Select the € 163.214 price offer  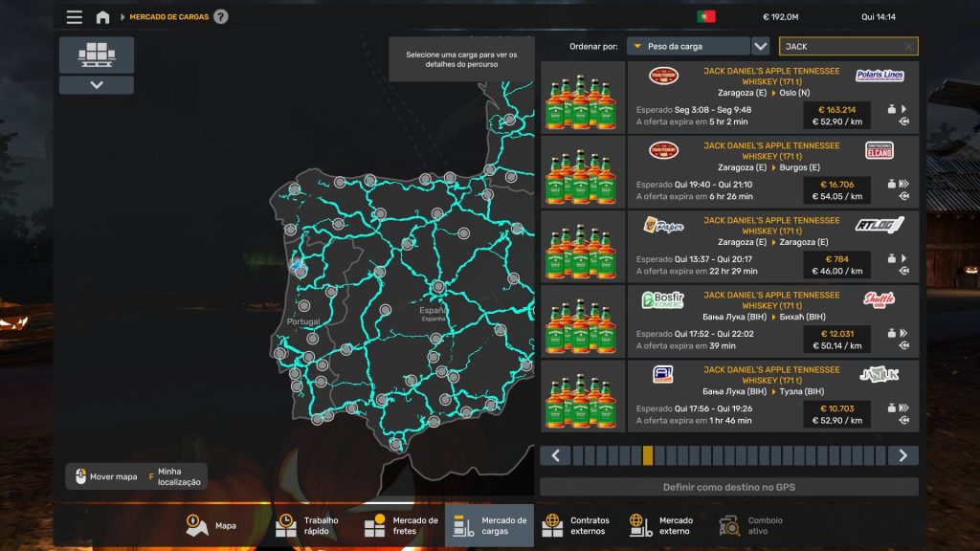coord(836,109)
